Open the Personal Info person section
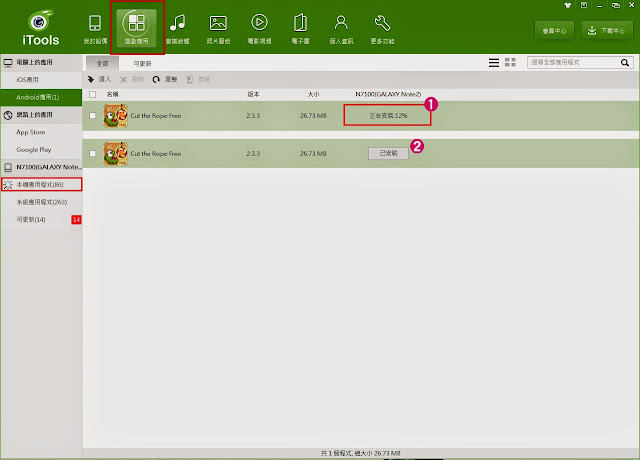The image size is (640, 460). (341, 29)
